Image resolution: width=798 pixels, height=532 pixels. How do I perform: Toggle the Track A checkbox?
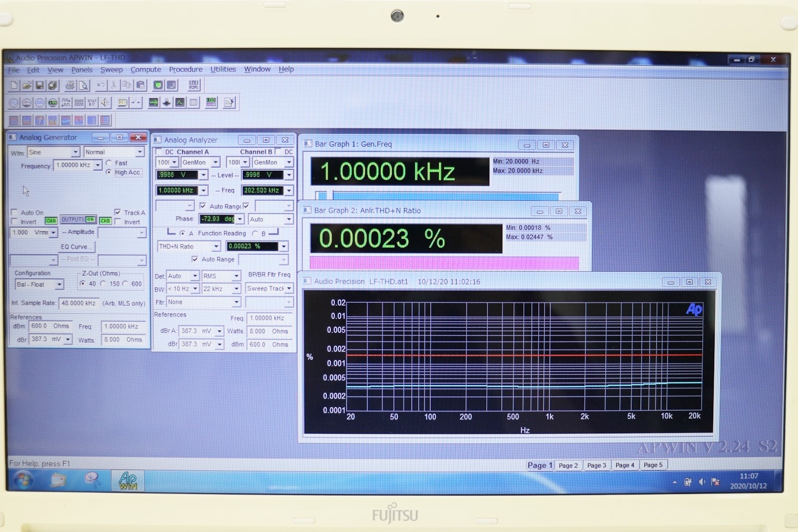118,212
